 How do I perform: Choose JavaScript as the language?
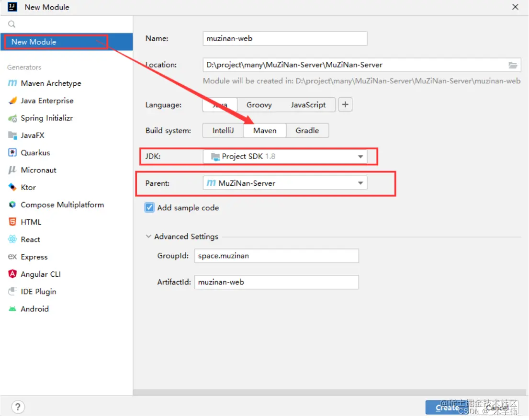tap(308, 105)
